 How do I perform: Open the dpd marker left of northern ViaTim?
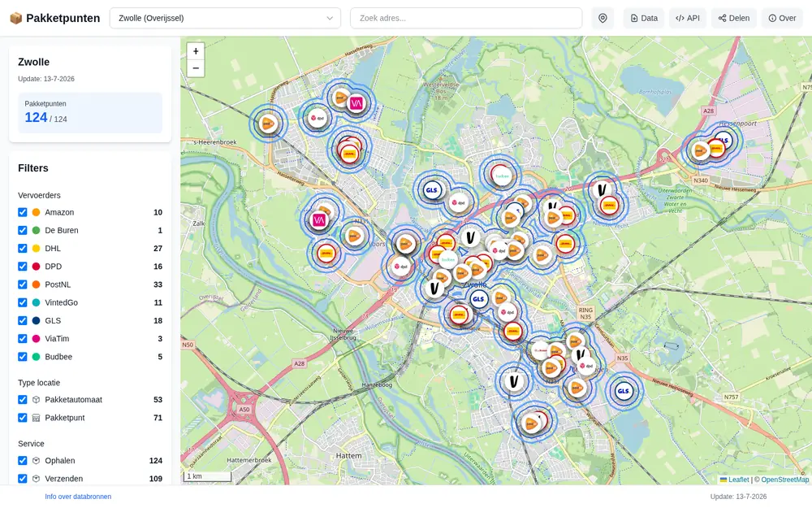coord(317,118)
